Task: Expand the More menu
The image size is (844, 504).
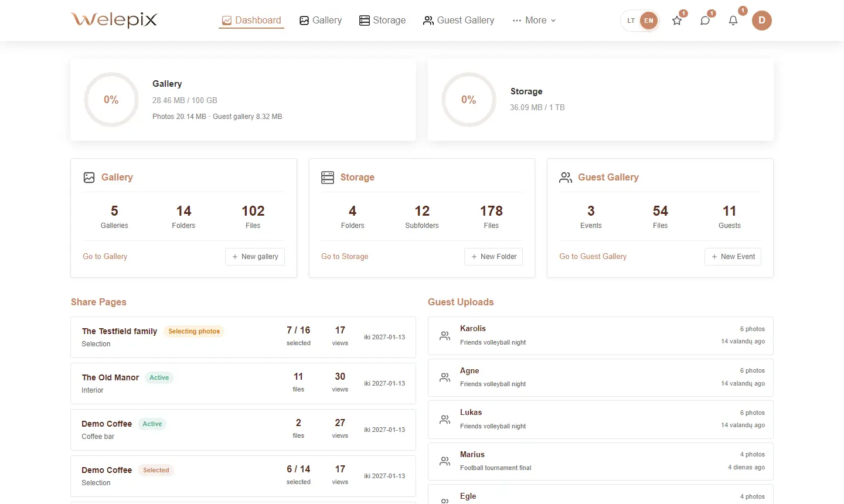Action: (534, 21)
